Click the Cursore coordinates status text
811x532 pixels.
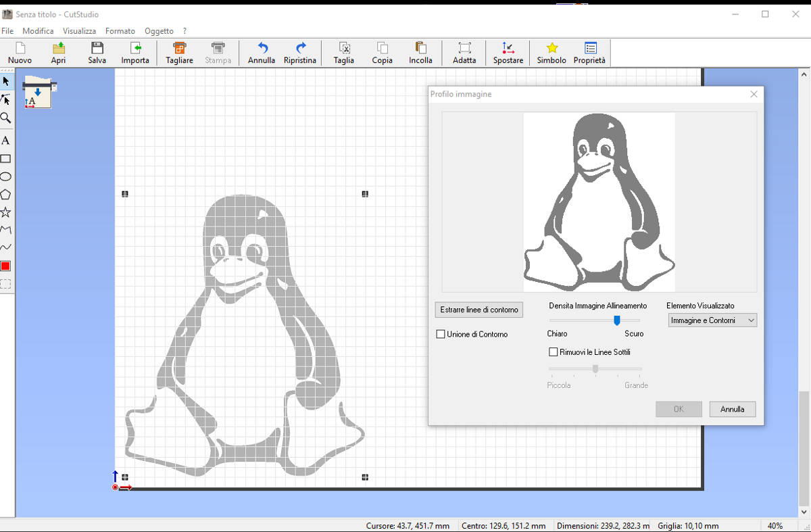(408, 525)
